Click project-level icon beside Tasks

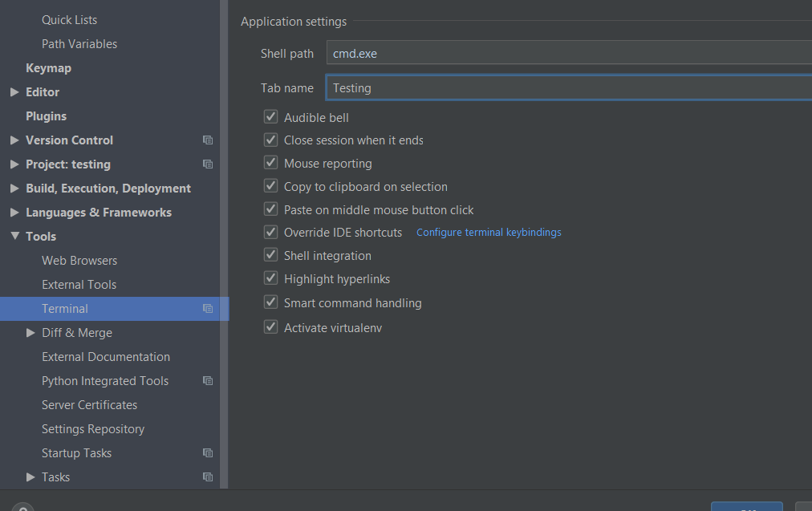(208, 477)
